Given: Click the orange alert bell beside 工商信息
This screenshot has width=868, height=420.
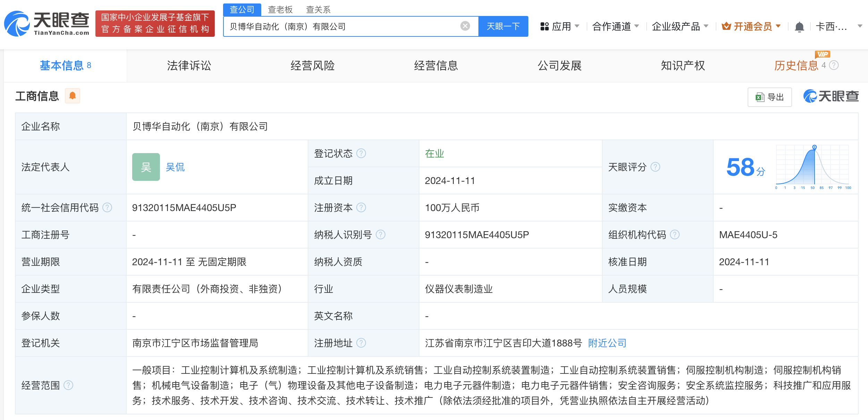Looking at the screenshot, I should click(72, 96).
